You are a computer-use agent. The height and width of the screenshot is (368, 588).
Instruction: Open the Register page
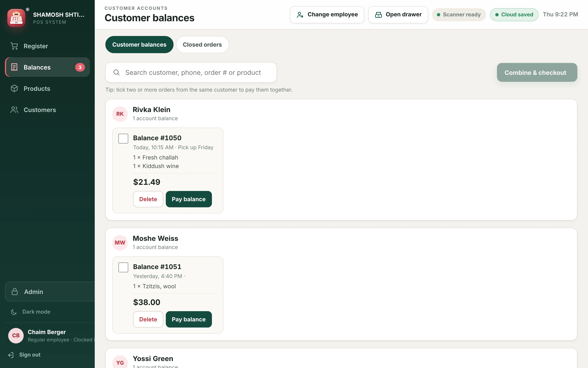47,46
